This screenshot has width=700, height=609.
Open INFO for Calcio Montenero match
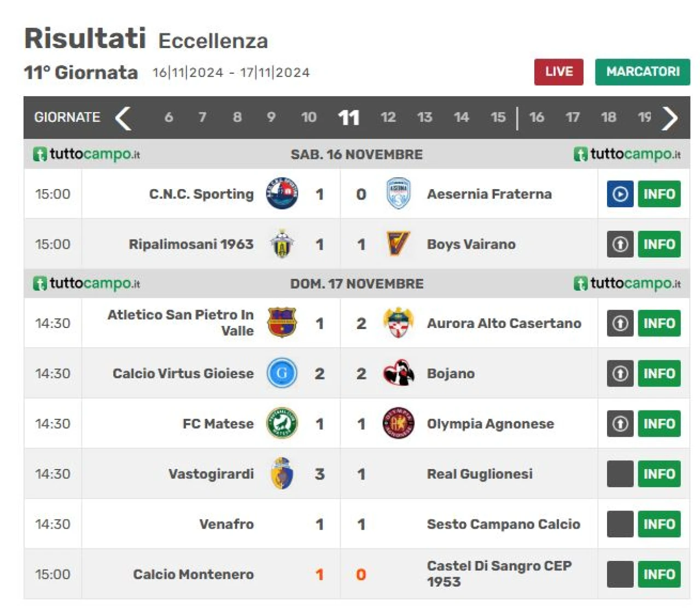click(x=659, y=575)
